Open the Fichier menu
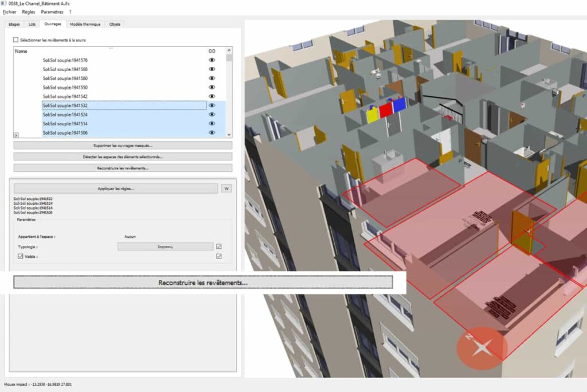 10,11
